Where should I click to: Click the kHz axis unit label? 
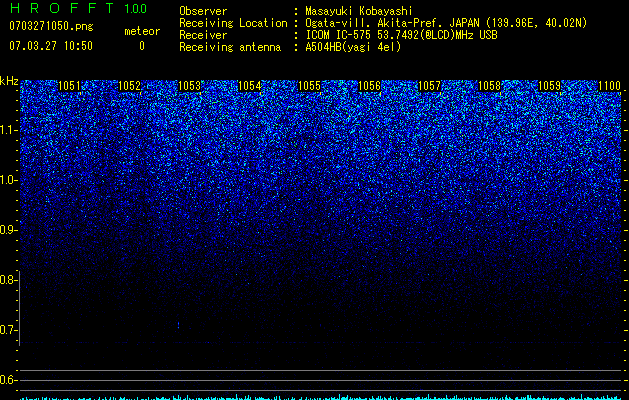click(9, 81)
